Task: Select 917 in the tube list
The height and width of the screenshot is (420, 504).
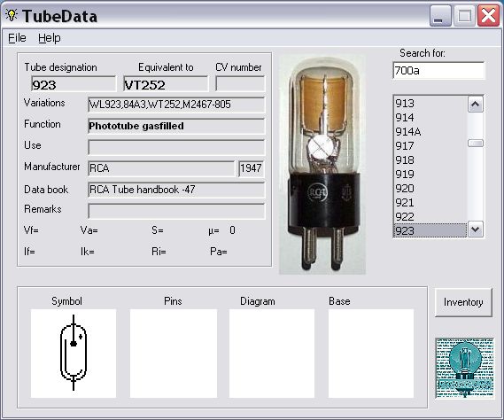Action: pos(430,145)
